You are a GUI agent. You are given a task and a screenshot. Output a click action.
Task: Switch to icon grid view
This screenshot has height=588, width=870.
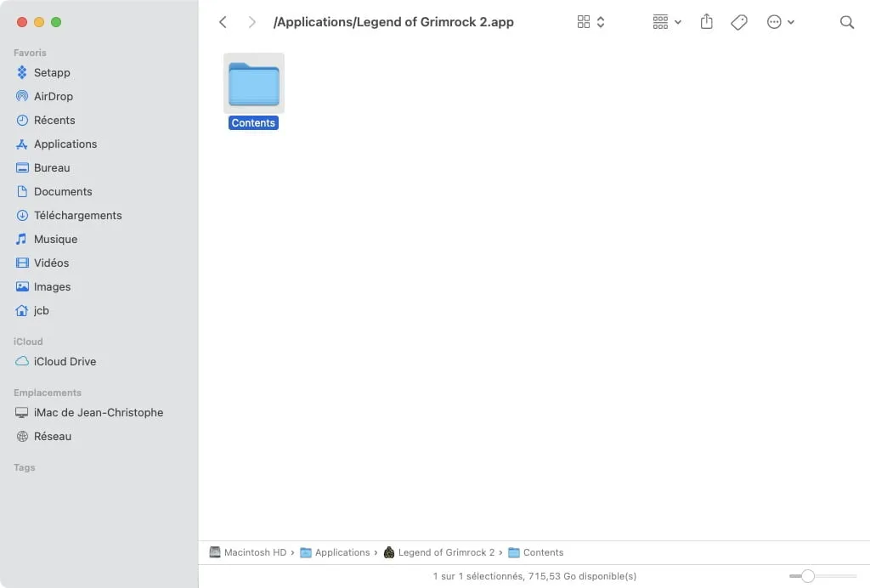coord(583,22)
